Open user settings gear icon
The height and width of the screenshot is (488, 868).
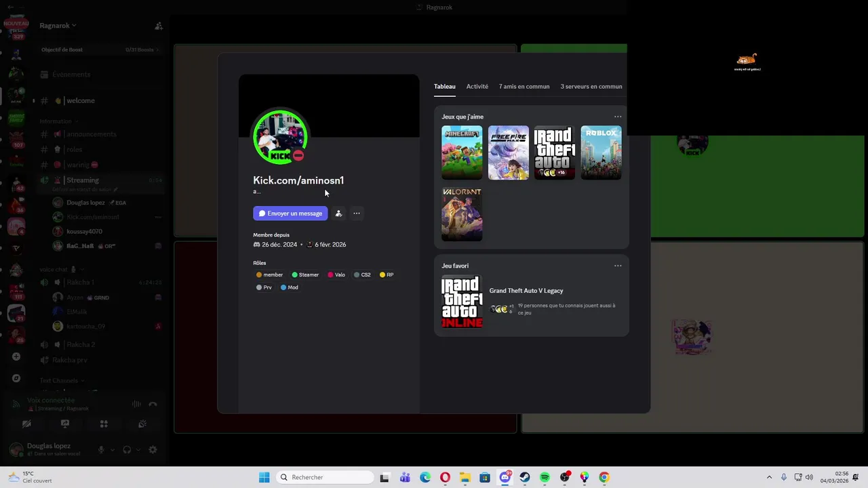click(153, 449)
